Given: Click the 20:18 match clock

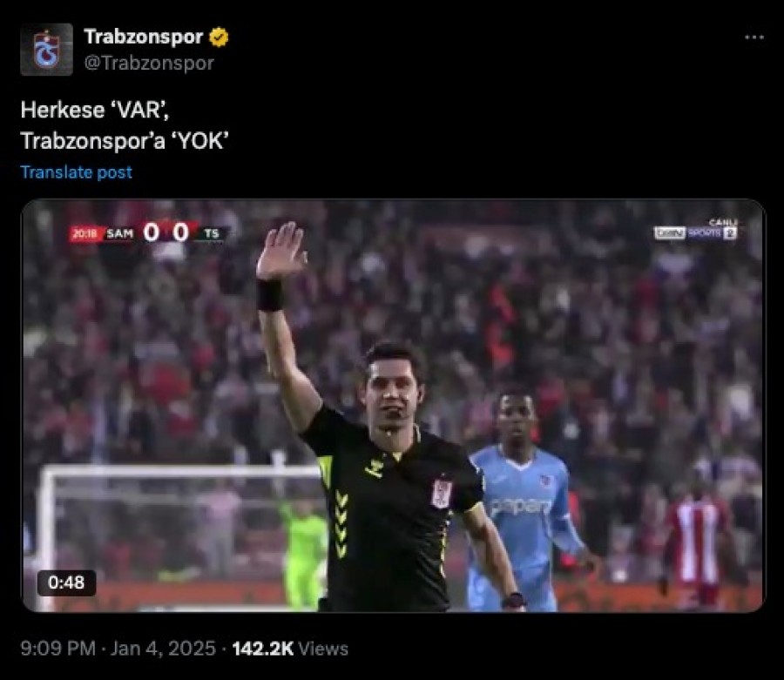Looking at the screenshot, I should pos(85,233).
